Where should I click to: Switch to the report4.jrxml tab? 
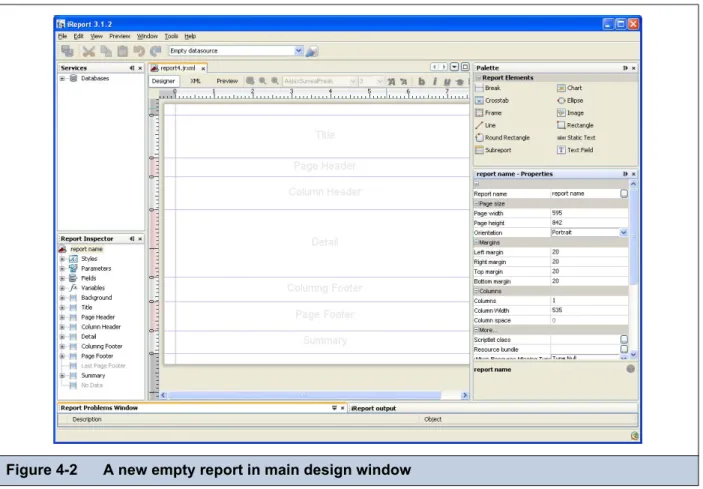(x=178, y=68)
